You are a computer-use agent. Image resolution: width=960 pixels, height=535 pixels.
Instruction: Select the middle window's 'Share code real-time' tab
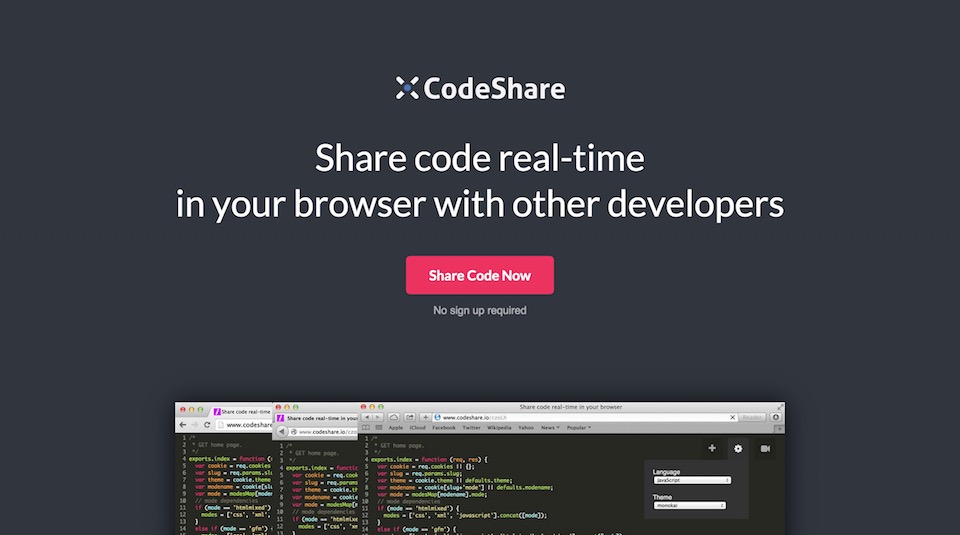317,418
